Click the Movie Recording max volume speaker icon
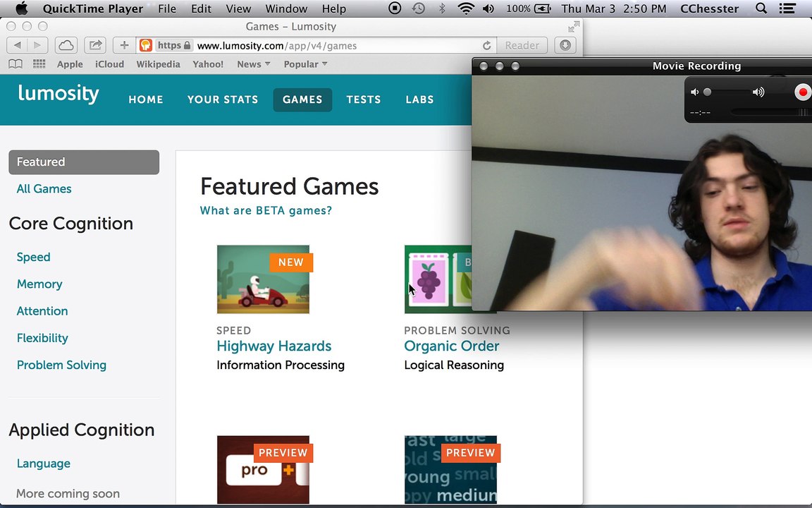 point(758,92)
